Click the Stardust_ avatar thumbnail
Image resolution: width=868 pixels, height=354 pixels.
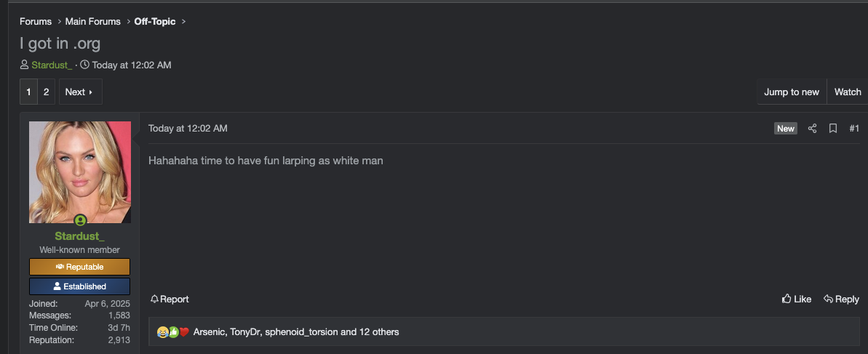[x=80, y=172]
